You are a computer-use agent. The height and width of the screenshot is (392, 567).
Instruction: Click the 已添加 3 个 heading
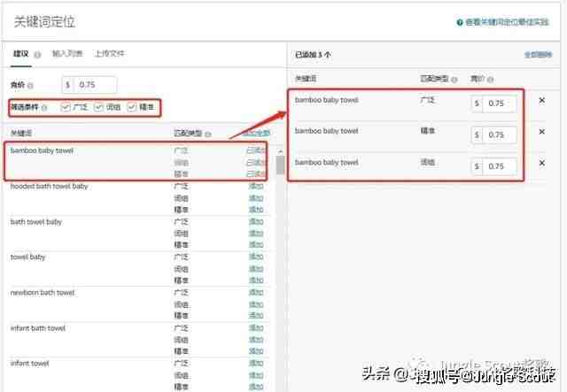click(x=313, y=55)
